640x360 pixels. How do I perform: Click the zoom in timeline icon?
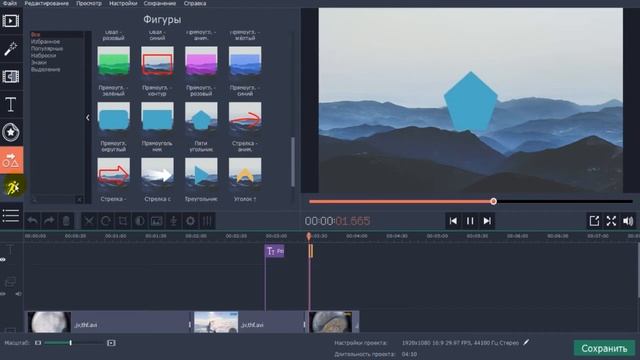coord(111,343)
